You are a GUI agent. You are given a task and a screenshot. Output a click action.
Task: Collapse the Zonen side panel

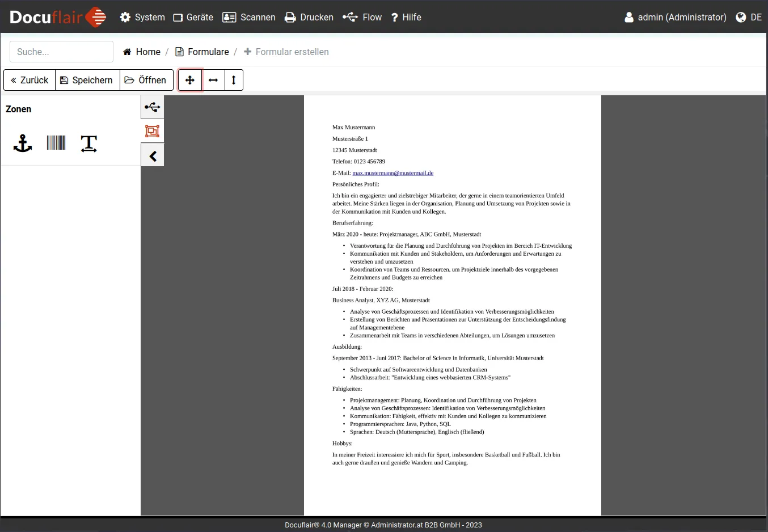click(x=153, y=156)
